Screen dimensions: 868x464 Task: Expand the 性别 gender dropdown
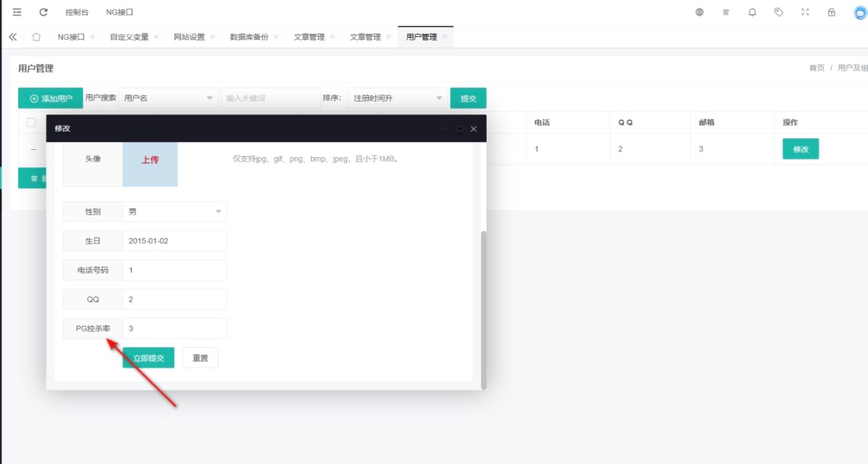174,212
